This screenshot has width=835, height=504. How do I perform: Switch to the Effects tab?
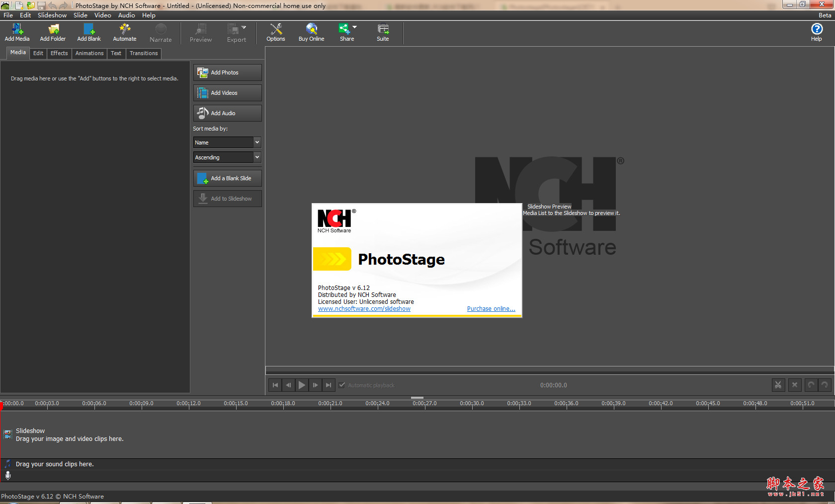pyautogui.click(x=59, y=53)
